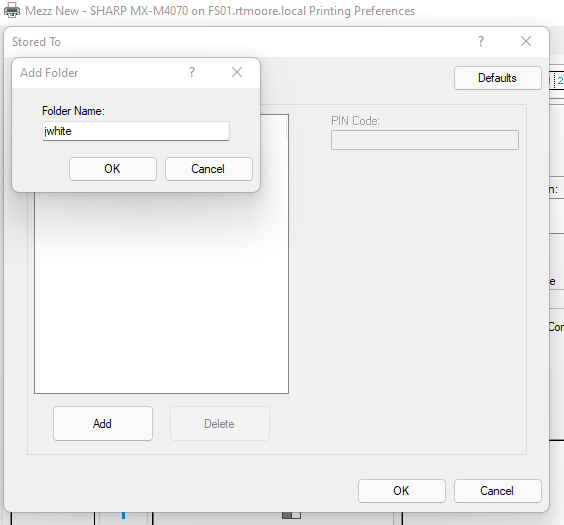Click the Add Folder title bar text
Screen dimensions: 564x525
pos(49,73)
